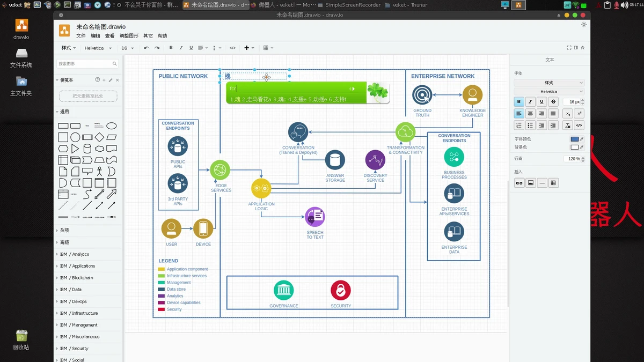Click the superscript button in the text panel
The image size is (644, 362).
pos(579,114)
